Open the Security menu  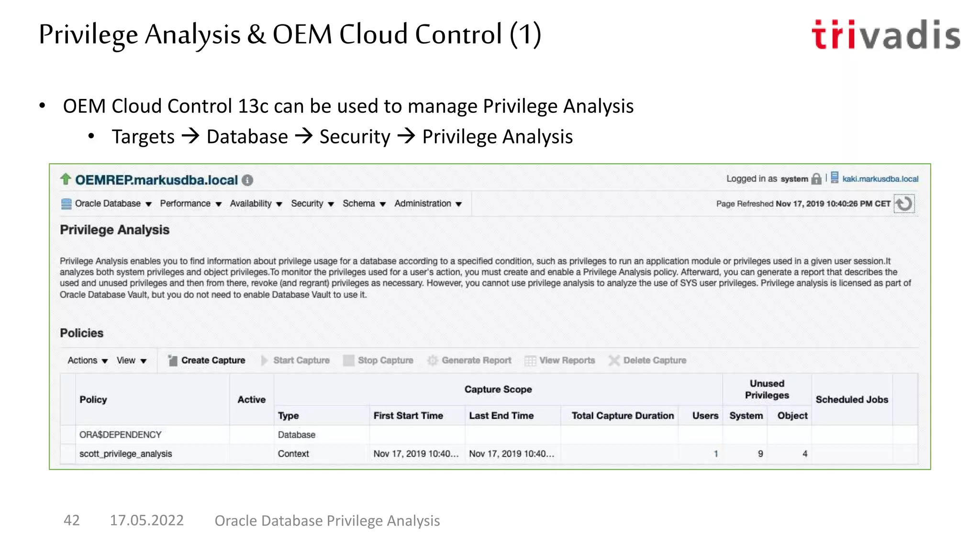click(x=312, y=204)
